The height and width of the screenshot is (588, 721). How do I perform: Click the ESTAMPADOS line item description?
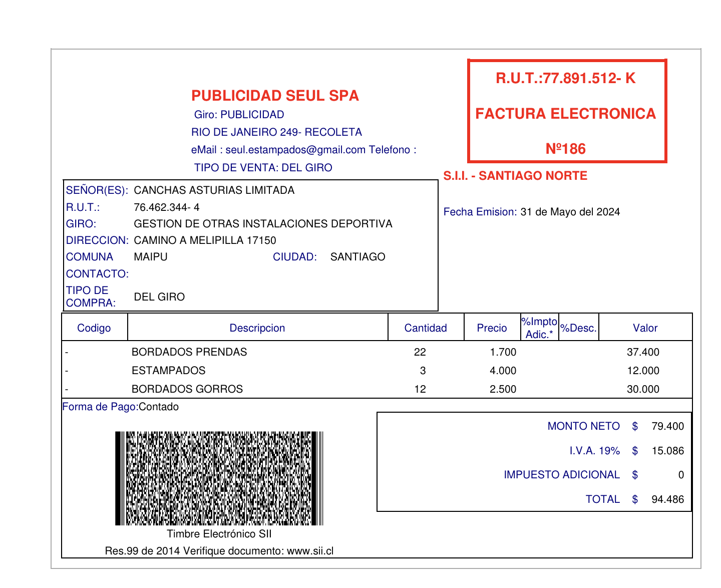coord(168,371)
